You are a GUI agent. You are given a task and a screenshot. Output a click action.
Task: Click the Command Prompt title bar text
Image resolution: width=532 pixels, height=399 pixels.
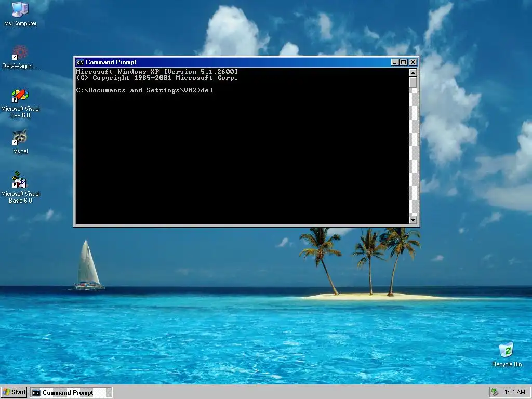[111, 62]
